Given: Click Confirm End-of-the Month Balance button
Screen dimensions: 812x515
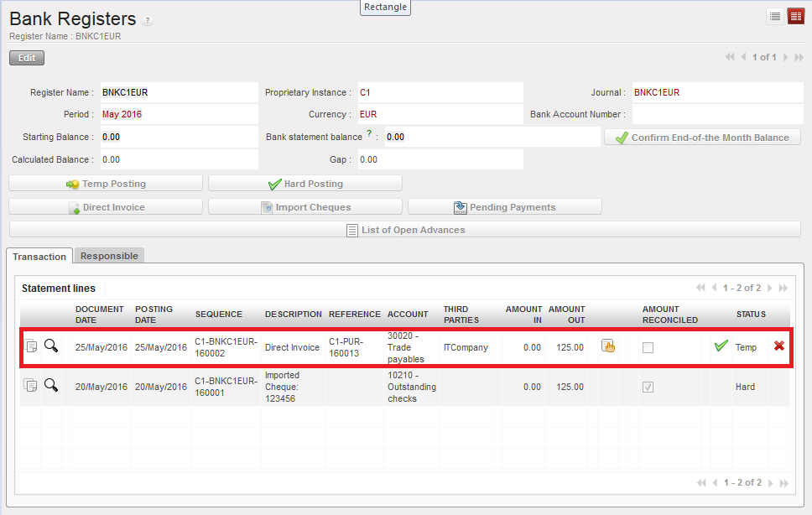Looking at the screenshot, I should [702, 138].
